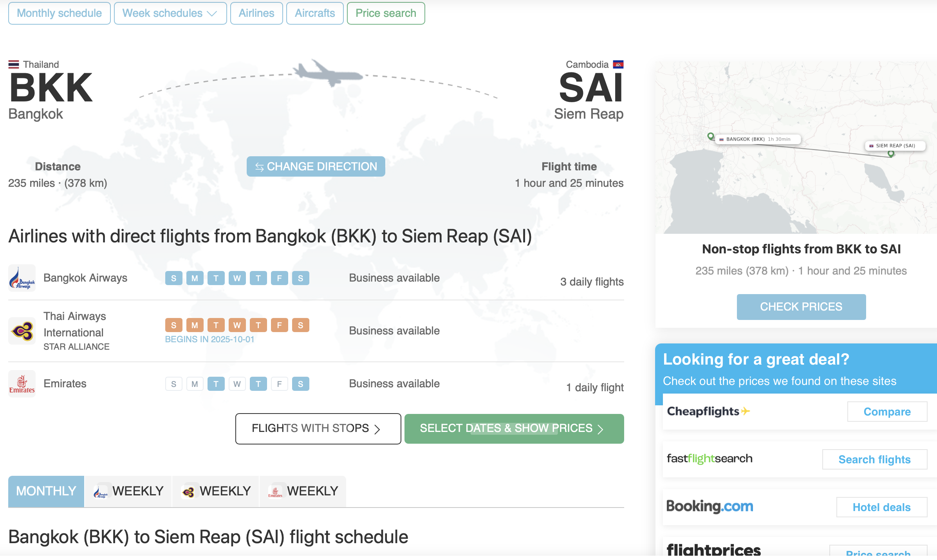Toggle Emirates Monday day box
937x560 pixels.
pyautogui.click(x=195, y=384)
